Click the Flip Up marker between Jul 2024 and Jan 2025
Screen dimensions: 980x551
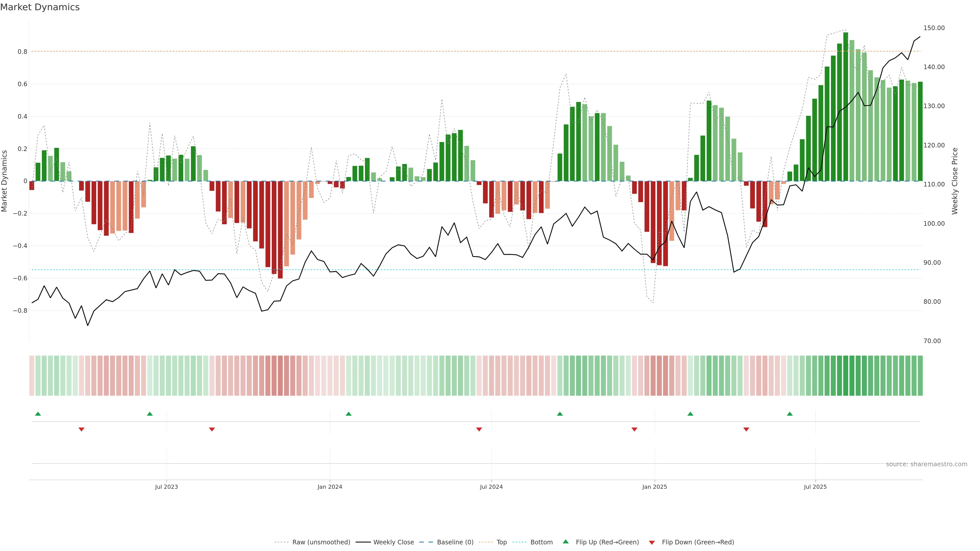[560, 414]
